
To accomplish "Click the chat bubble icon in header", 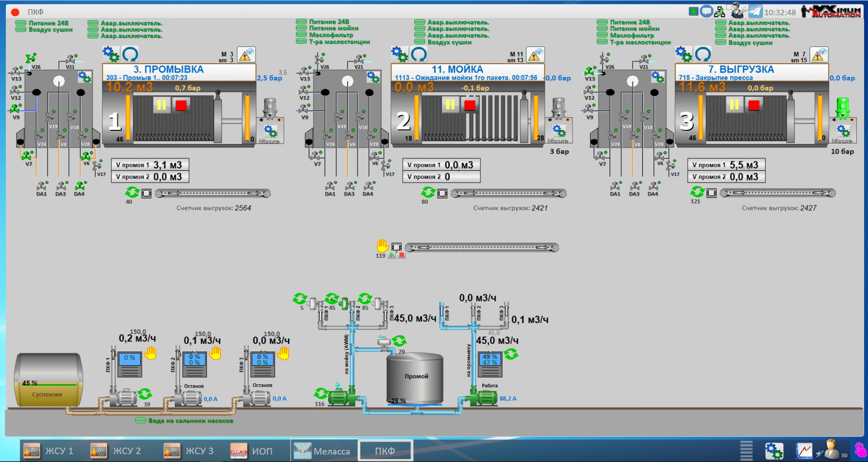I will pyautogui.click(x=706, y=11).
